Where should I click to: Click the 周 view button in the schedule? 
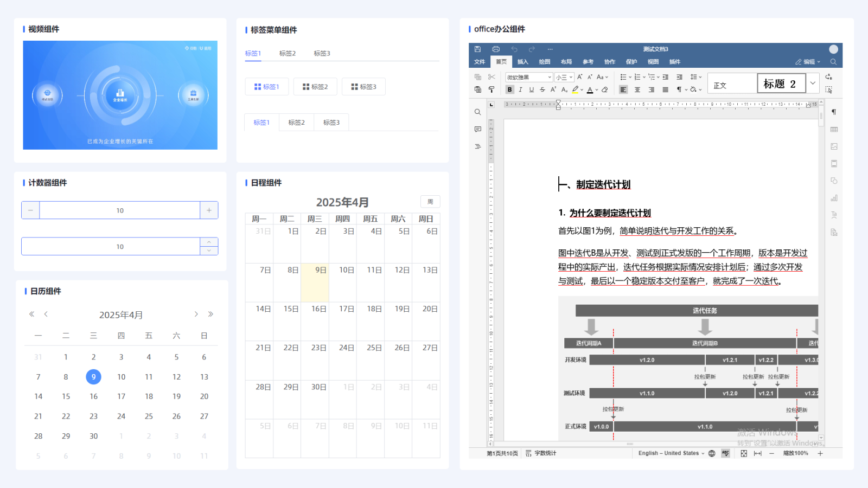pos(430,202)
